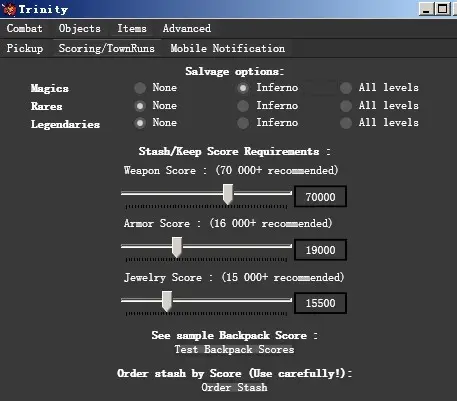
Task: Focus the Armor Score 19000 field
Action: tap(321, 250)
